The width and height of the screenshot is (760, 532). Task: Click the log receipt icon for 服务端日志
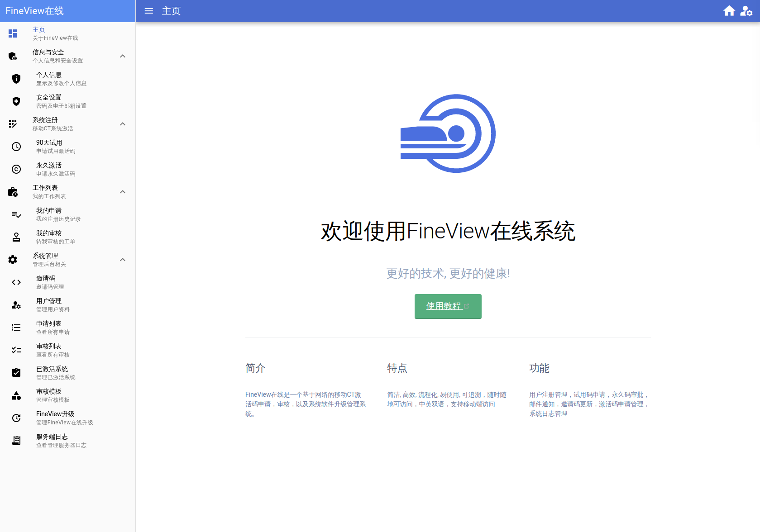point(16,441)
